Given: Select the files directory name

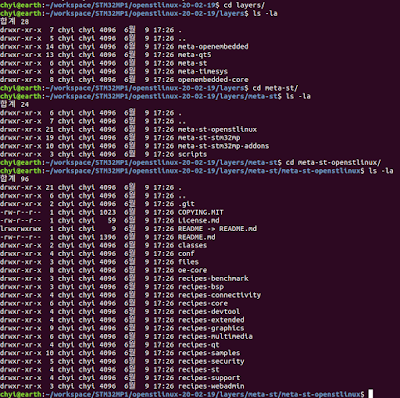Looking at the screenshot, I should pos(188,262).
